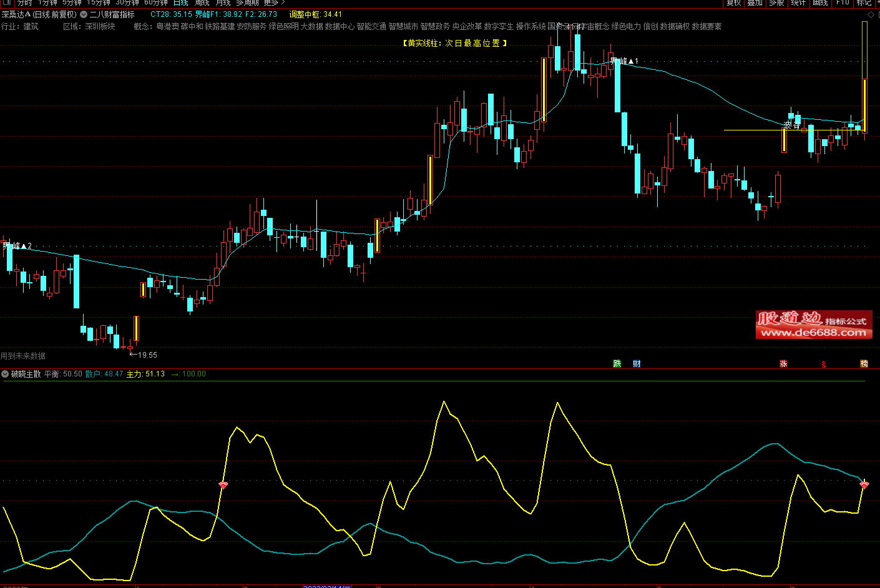
Task: Click the 智能交通 concept tag
Action: coord(371,26)
